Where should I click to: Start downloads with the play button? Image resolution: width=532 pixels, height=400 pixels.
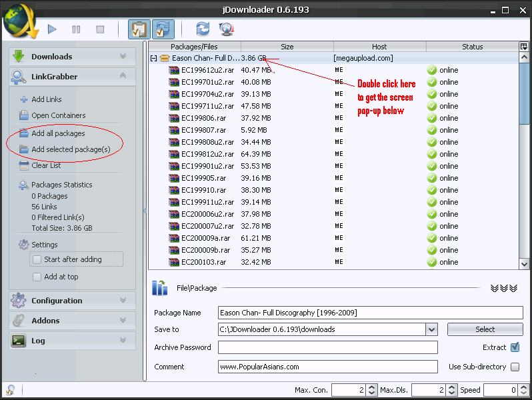[x=52, y=29]
